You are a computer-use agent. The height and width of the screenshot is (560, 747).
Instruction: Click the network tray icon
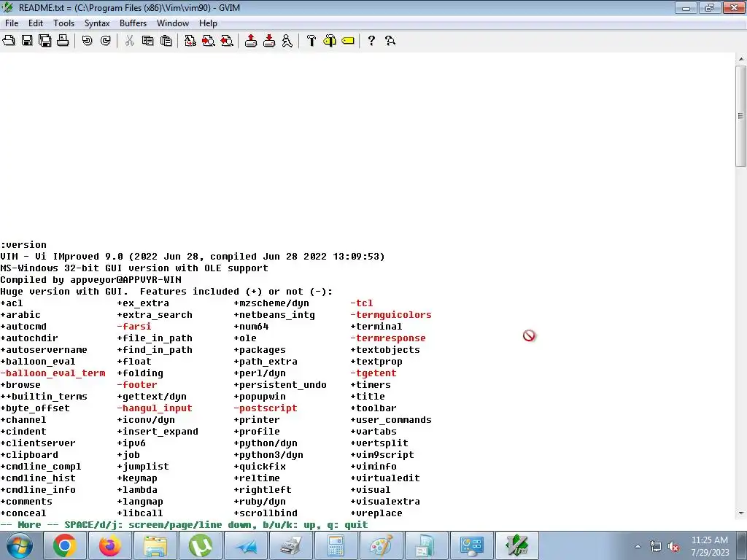(656, 547)
